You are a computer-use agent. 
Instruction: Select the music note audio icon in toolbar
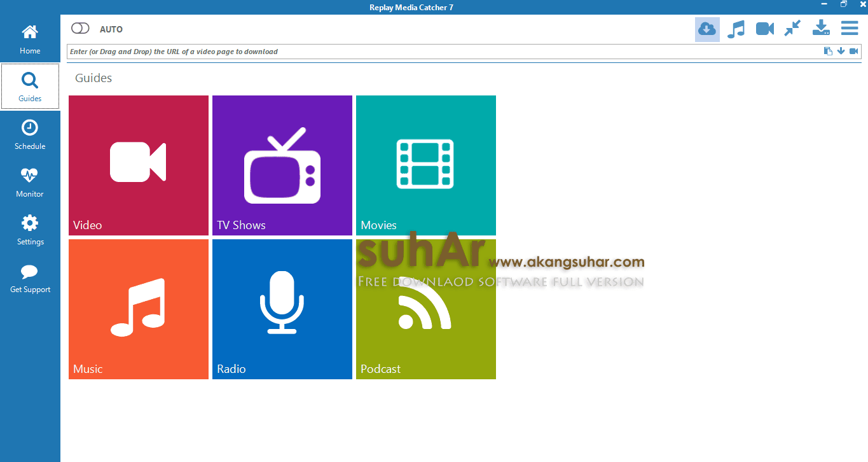[x=736, y=29]
